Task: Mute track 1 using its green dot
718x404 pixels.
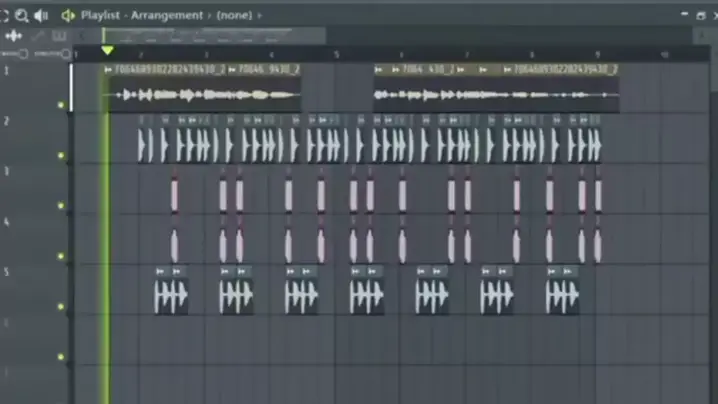Action: click(61, 104)
